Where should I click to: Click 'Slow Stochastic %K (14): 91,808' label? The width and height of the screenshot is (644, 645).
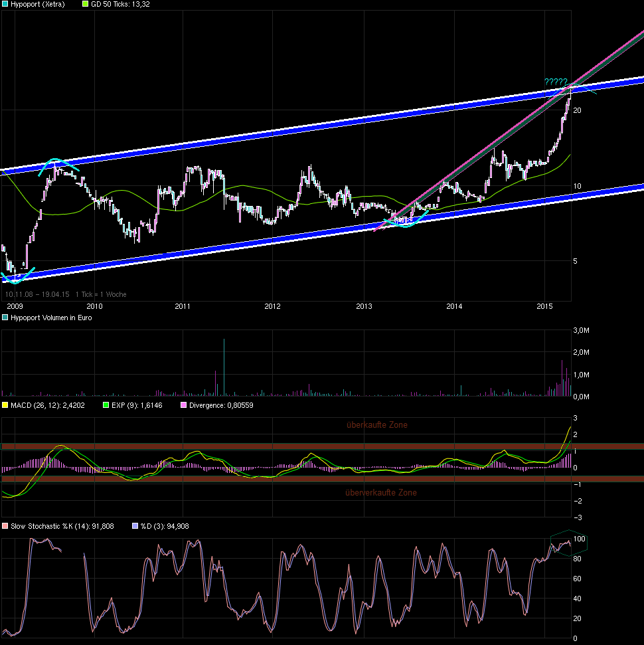click(x=62, y=526)
